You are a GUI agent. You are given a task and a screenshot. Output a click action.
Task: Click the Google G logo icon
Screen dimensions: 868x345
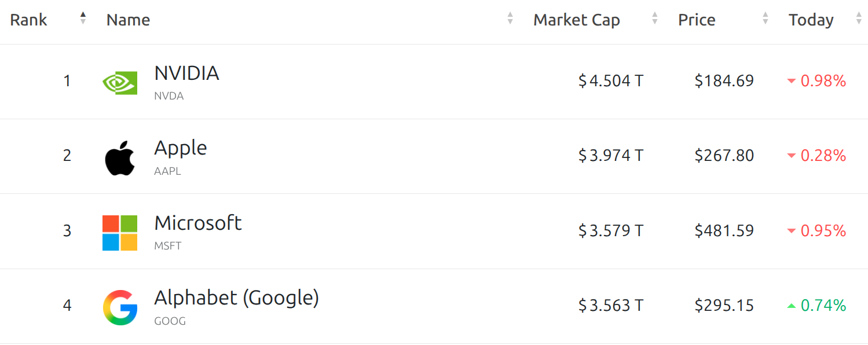click(120, 307)
